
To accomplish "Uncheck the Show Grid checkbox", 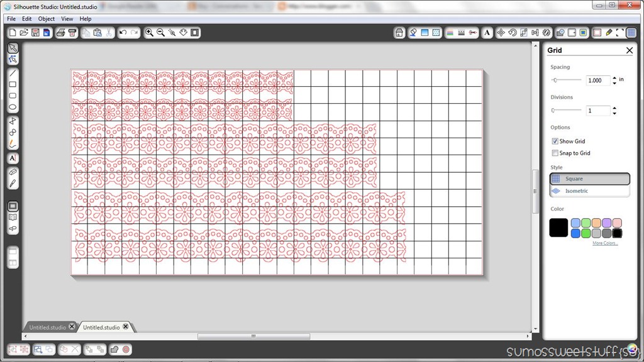I will [555, 141].
